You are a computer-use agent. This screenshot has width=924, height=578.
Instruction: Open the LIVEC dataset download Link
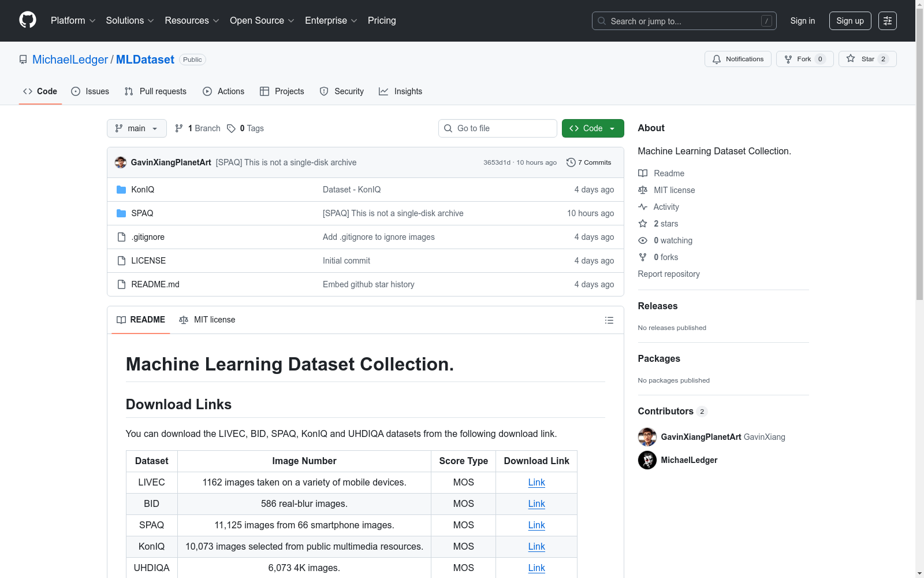point(536,483)
